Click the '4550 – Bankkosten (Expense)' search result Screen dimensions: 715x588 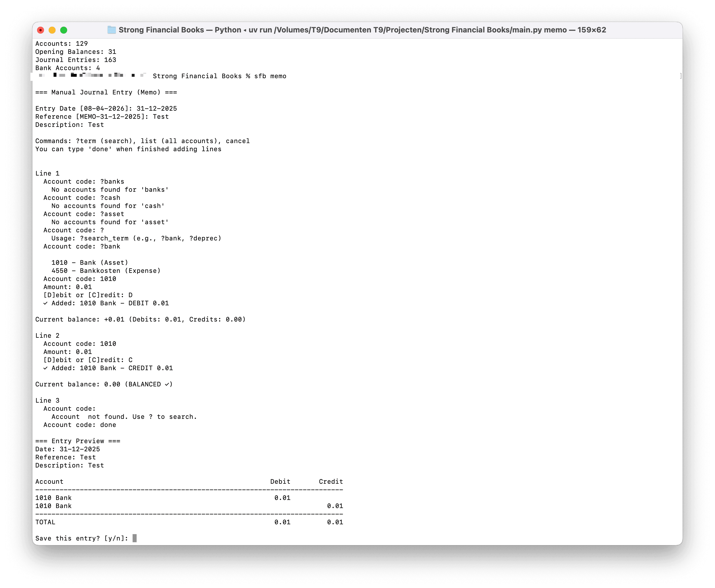click(106, 271)
